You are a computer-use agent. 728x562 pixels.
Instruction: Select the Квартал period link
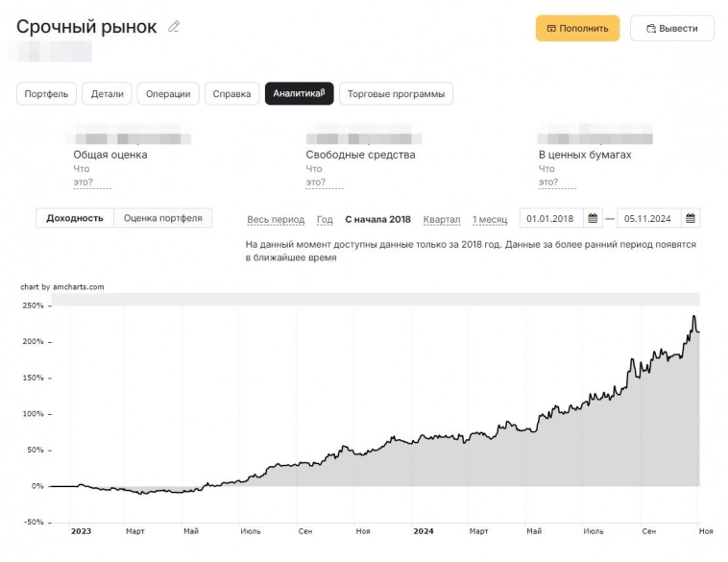point(442,219)
